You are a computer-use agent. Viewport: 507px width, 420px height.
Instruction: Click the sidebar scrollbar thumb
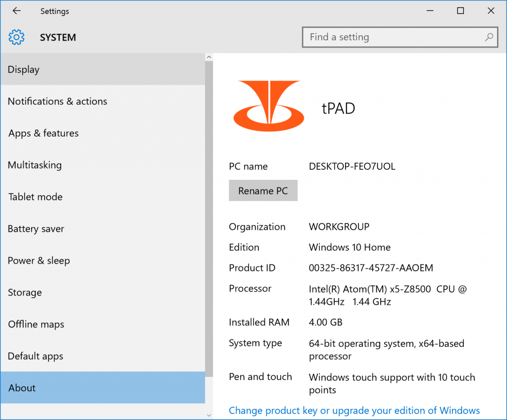click(209, 219)
